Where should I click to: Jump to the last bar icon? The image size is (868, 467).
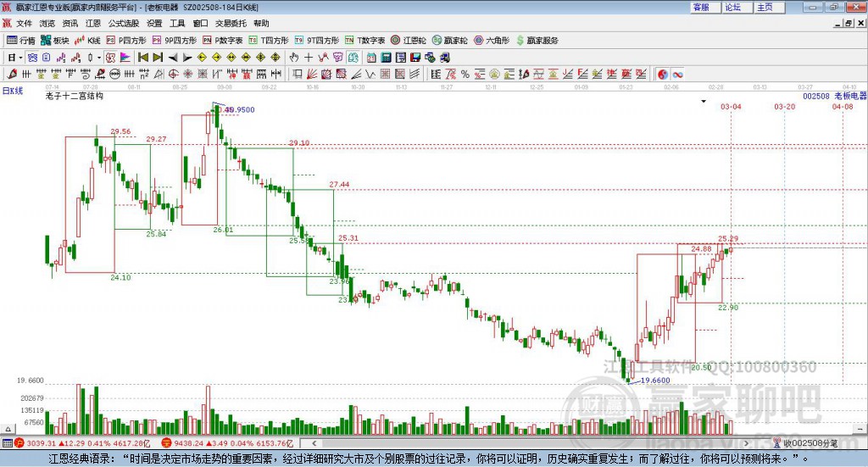[158, 58]
